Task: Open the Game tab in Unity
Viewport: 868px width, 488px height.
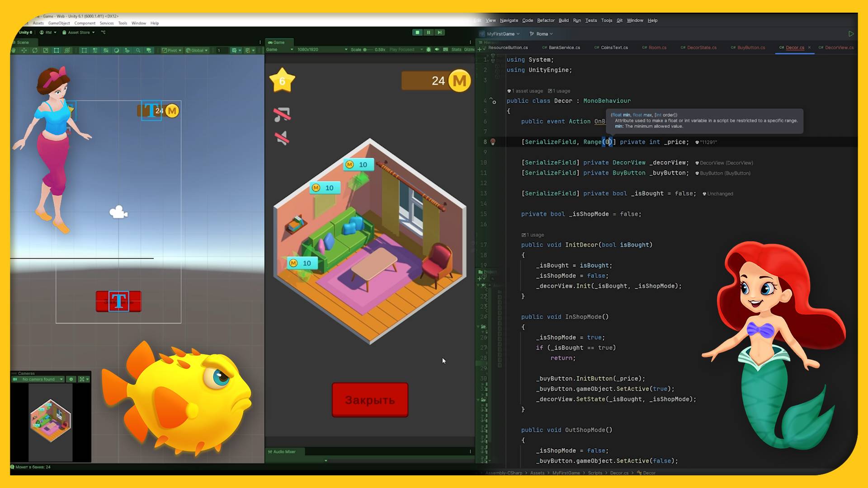Action: pyautogui.click(x=279, y=42)
